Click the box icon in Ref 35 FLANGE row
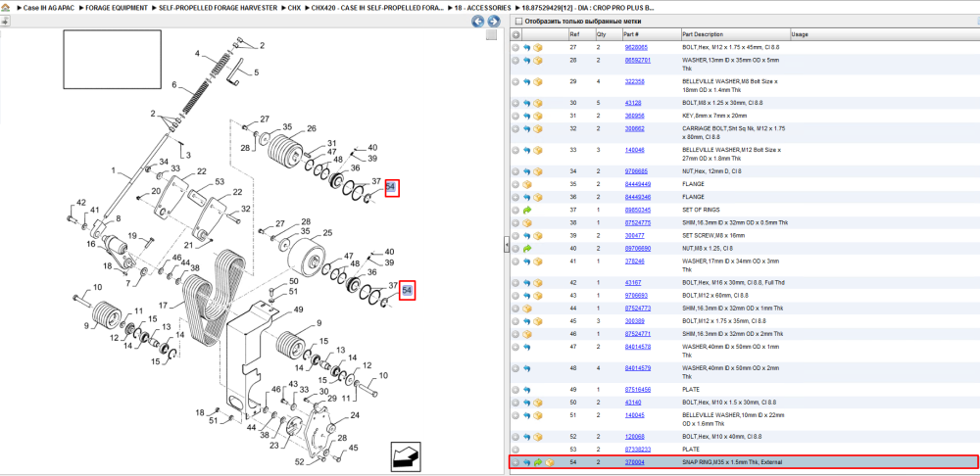The height and width of the screenshot is (476, 980). tap(527, 184)
